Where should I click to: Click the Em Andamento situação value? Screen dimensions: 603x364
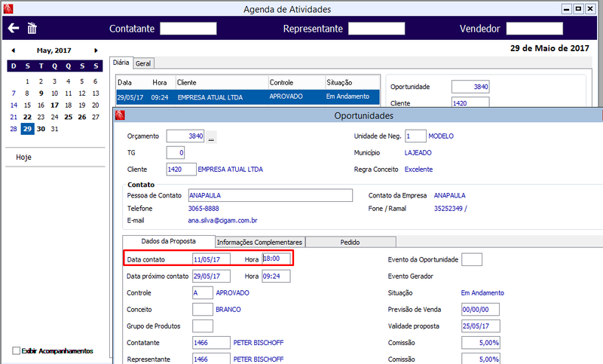pyautogui.click(x=482, y=293)
